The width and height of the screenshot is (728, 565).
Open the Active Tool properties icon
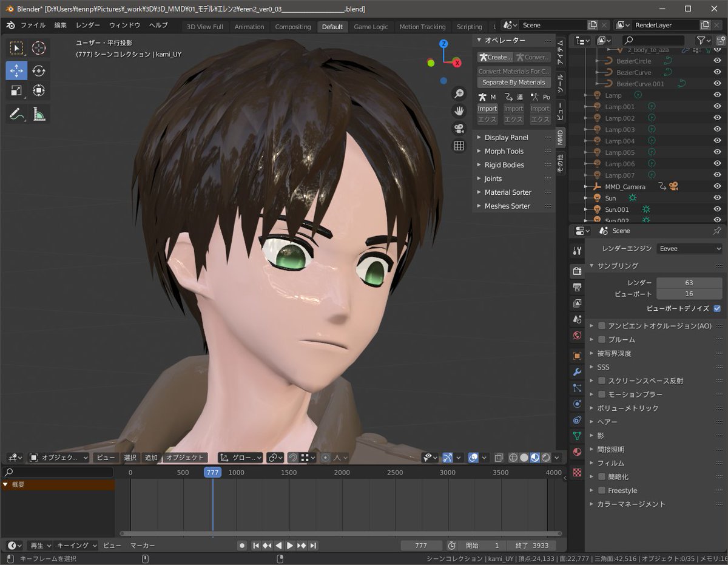coord(577,251)
